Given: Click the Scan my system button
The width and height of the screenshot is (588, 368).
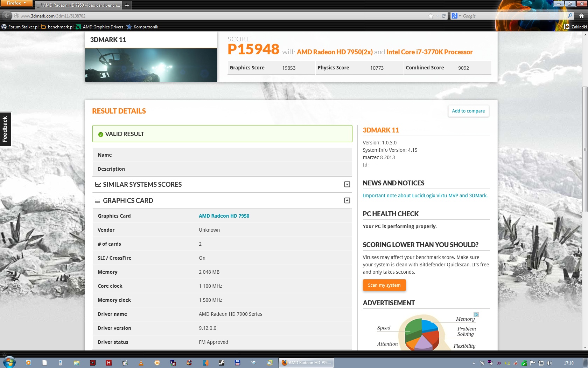Looking at the screenshot, I should click(x=384, y=285).
